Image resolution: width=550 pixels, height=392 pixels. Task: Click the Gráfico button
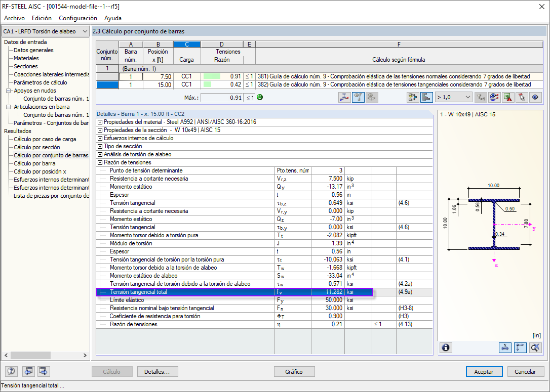(x=294, y=372)
